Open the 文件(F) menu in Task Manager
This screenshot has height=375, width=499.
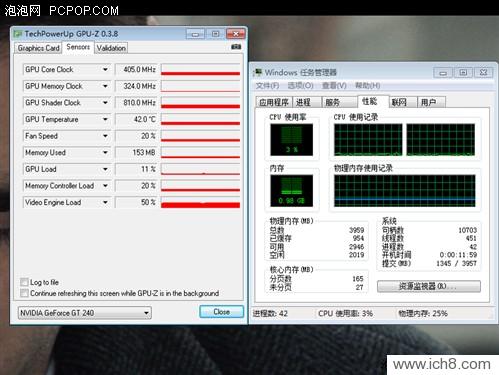point(267,86)
